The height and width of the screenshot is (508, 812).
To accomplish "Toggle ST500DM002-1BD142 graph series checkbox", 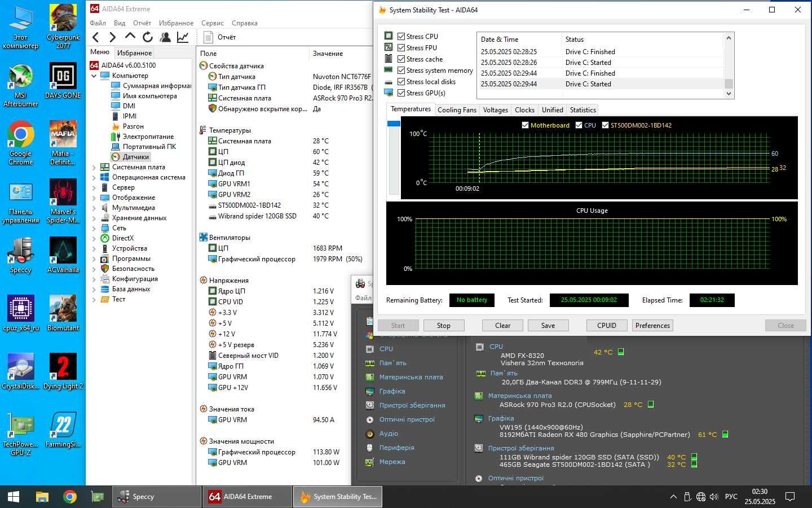I will [606, 125].
